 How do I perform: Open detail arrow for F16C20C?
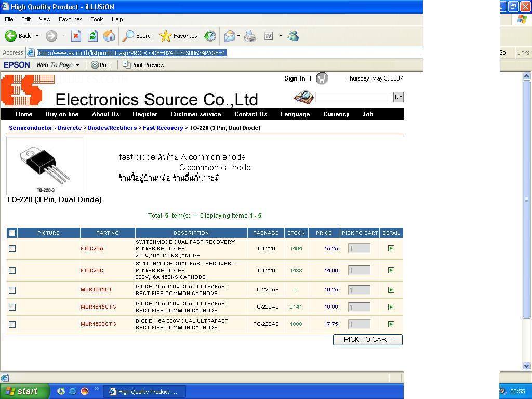click(391, 270)
